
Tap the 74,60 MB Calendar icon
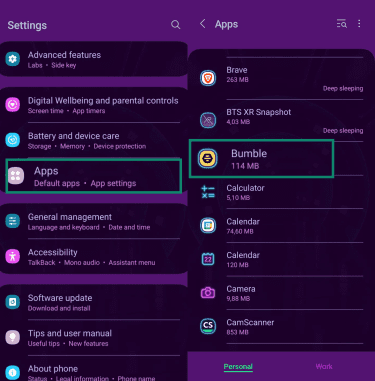pyautogui.click(x=208, y=226)
